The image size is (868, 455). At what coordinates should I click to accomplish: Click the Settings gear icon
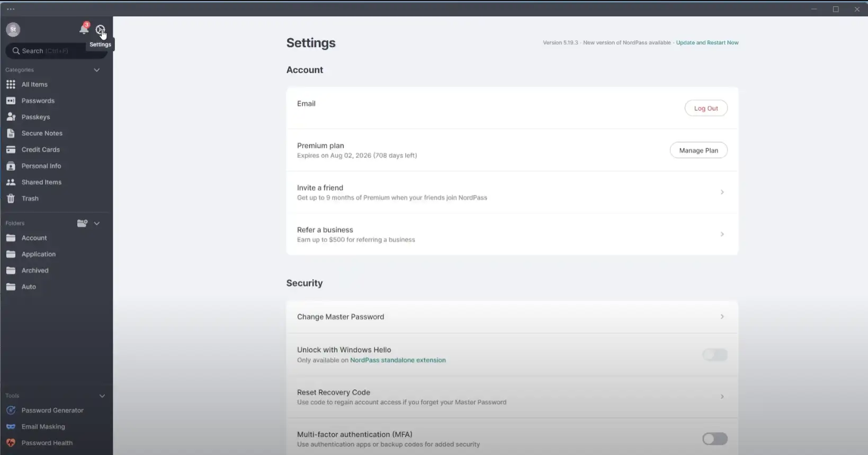[100, 30]
